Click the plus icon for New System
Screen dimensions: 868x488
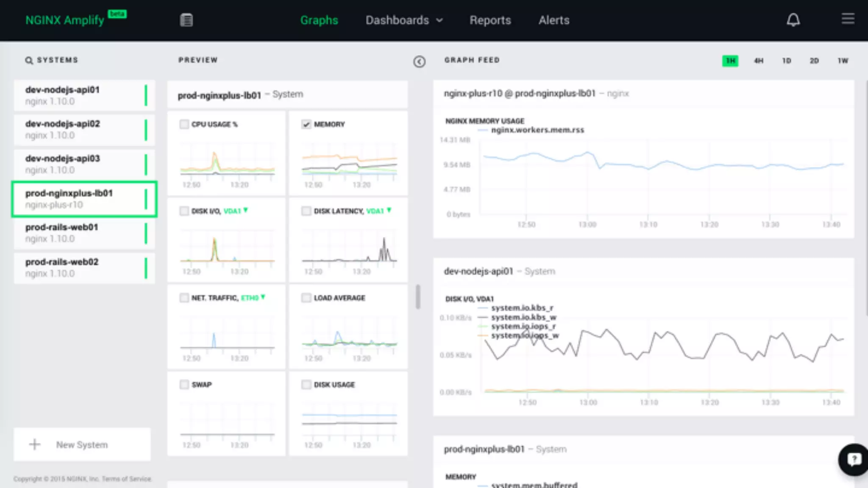35,444
